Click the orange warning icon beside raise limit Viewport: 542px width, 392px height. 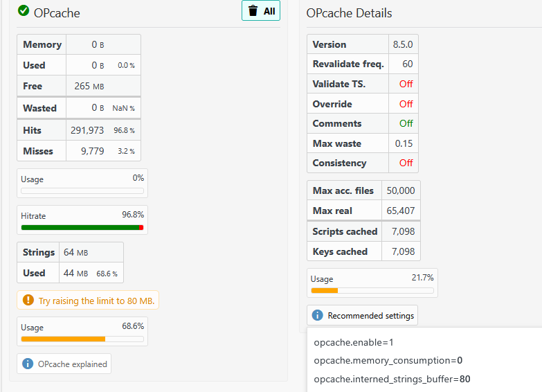tap(28, 300)
